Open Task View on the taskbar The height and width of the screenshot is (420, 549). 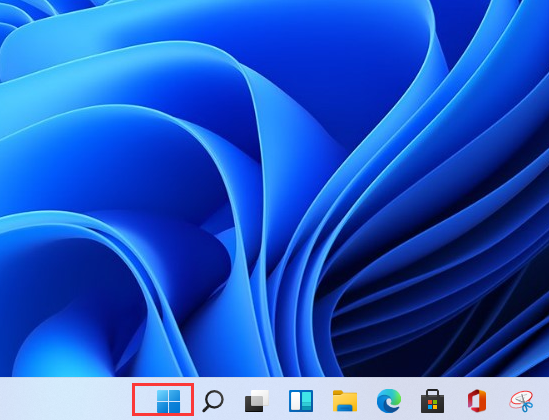coord(257,401)
